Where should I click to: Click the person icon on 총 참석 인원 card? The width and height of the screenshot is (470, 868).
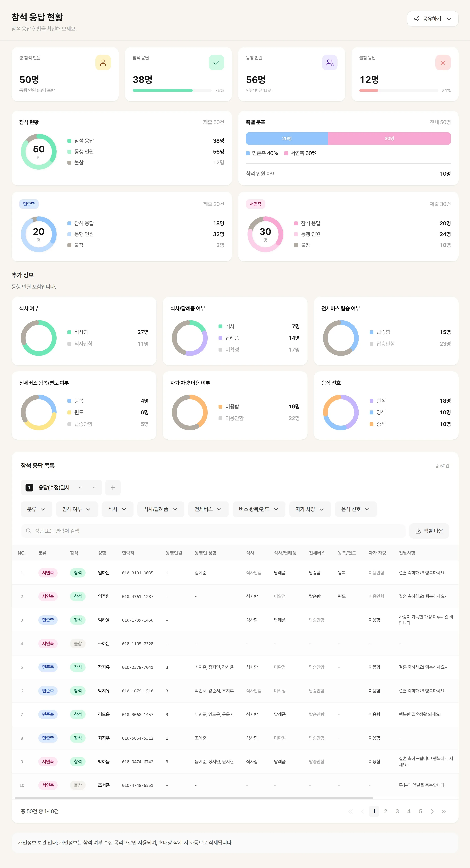pyautogui.click(x=103, y=63)
